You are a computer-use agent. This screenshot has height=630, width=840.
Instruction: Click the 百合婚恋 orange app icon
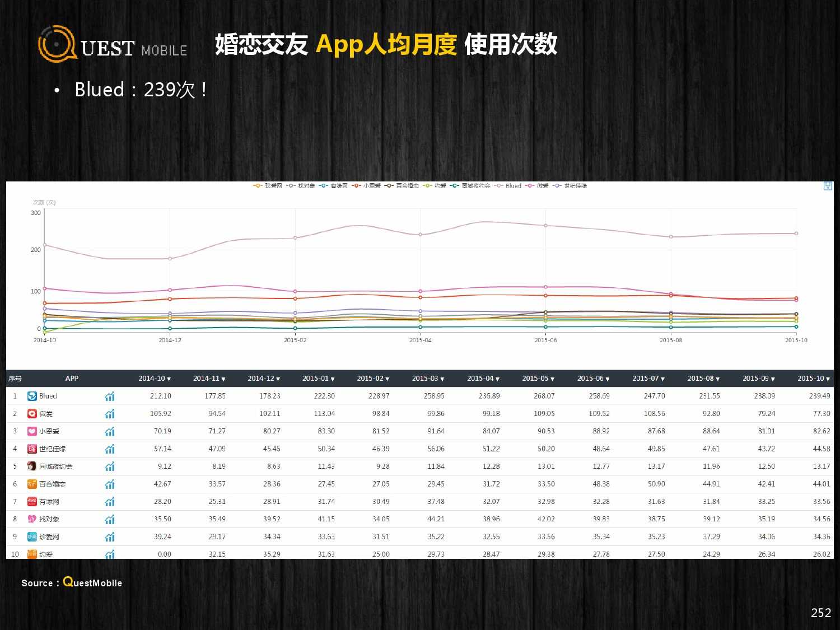(32, 484)
